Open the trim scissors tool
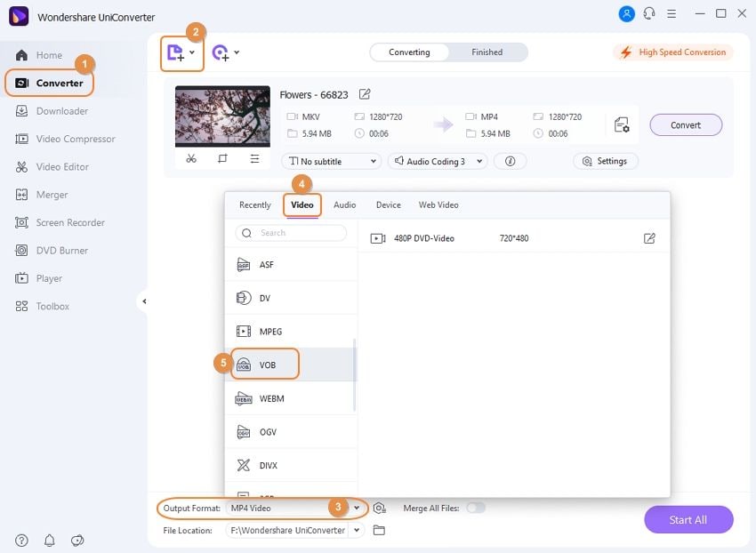The width and height of the screenshot is (756, 553). [x=191, y=158]
